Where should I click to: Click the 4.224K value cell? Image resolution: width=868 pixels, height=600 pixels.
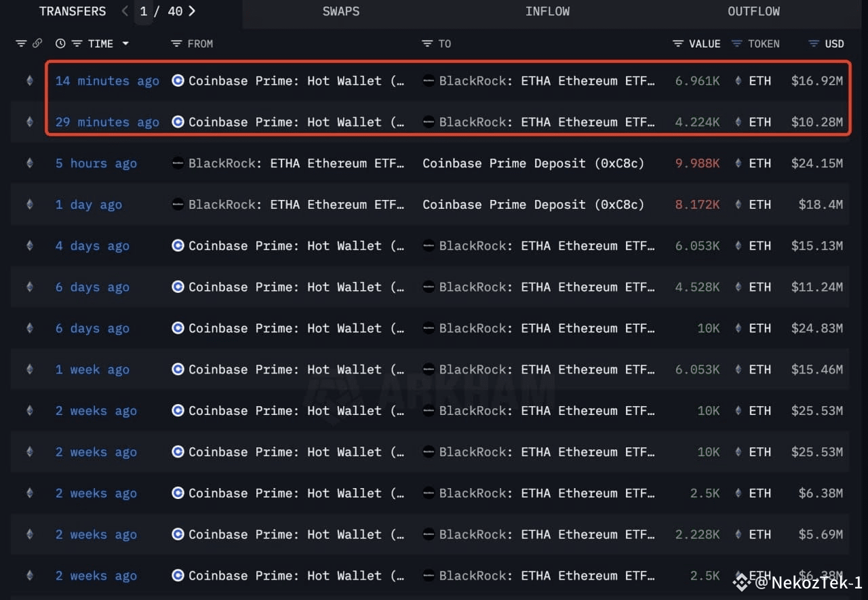697,122
